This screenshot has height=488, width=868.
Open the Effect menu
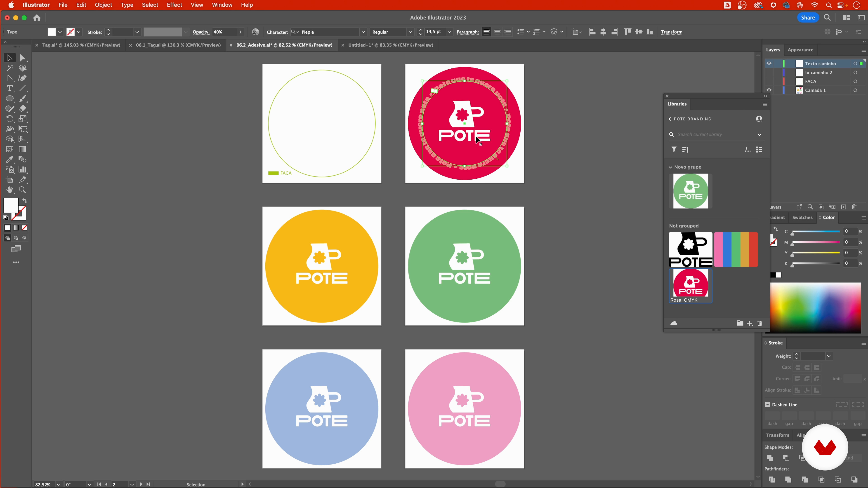click(174, 5)
